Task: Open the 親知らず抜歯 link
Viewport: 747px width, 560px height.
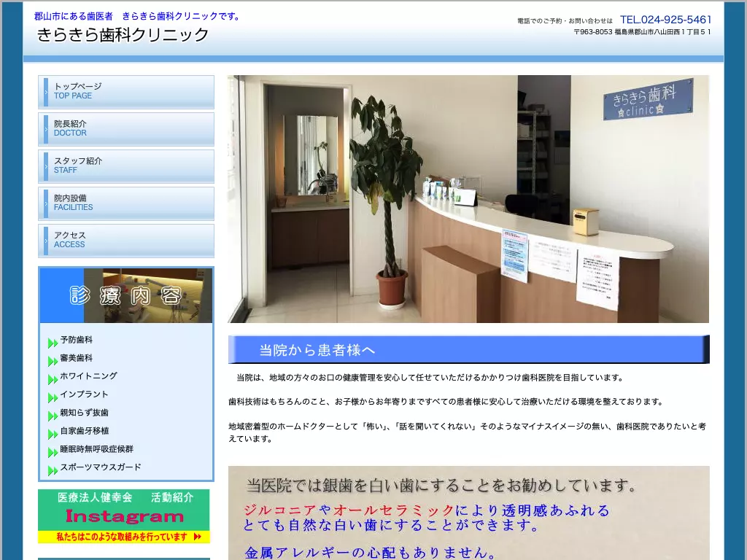Action: (85, 413)
